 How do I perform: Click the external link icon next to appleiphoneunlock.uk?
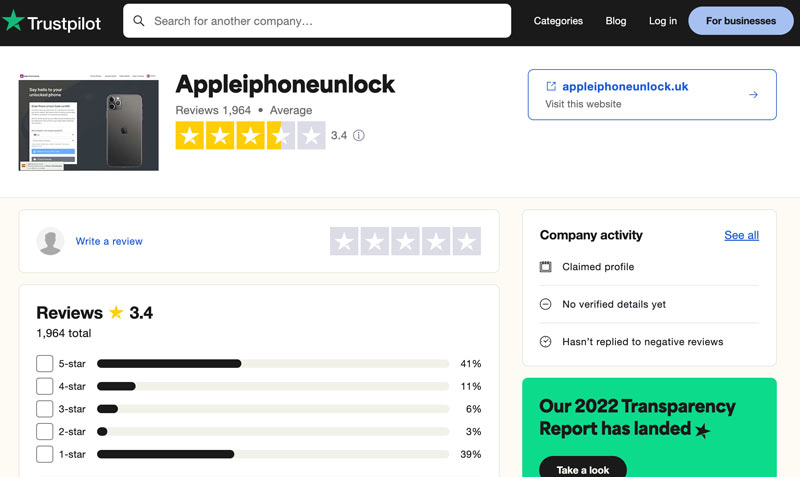(x=551, y=86)
